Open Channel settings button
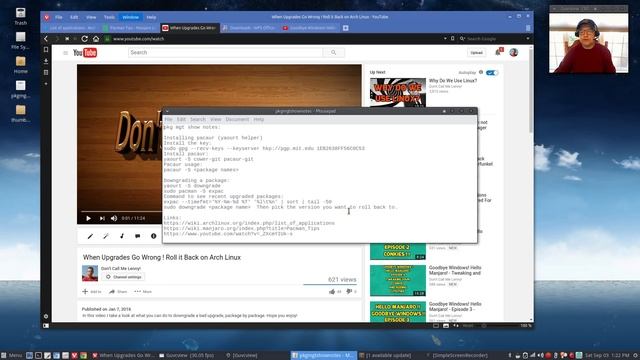 123,277
